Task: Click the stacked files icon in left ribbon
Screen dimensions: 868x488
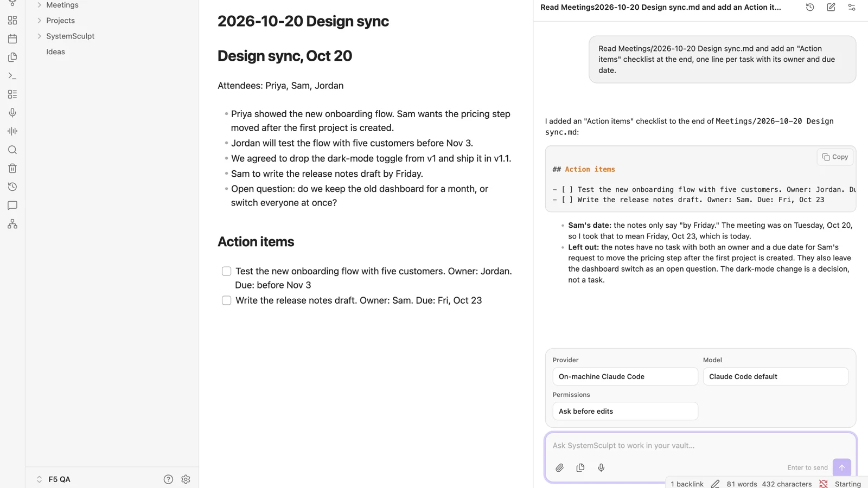Action: coord(12,57)
